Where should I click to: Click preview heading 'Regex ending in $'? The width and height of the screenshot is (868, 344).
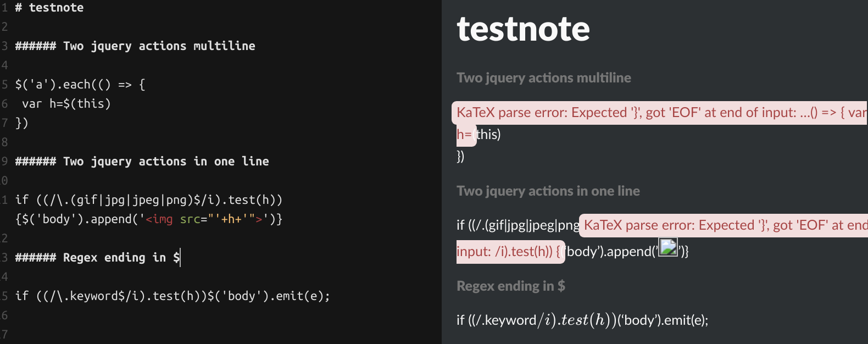511,286
